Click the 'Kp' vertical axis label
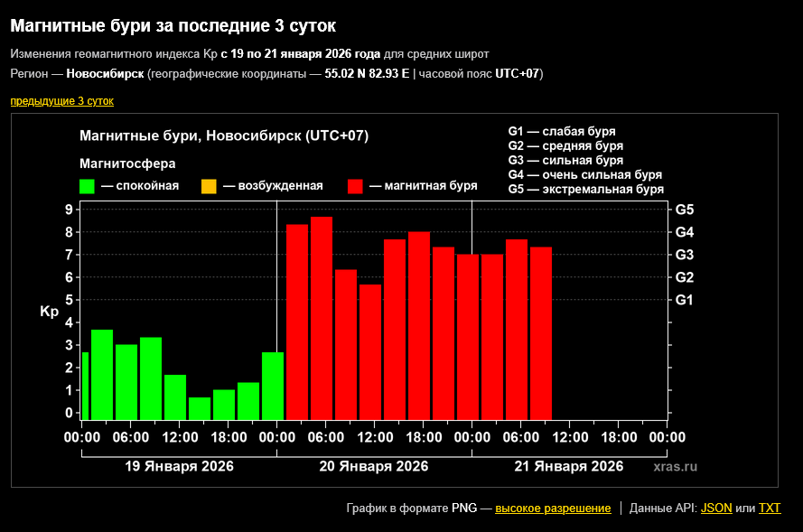803x532 pixels. 50,312
